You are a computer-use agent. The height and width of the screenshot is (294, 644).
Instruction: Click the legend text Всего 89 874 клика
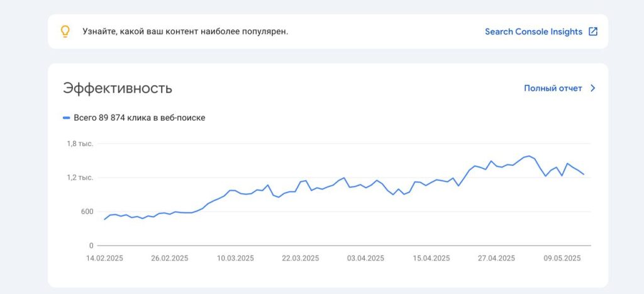[x=139, y=118]
